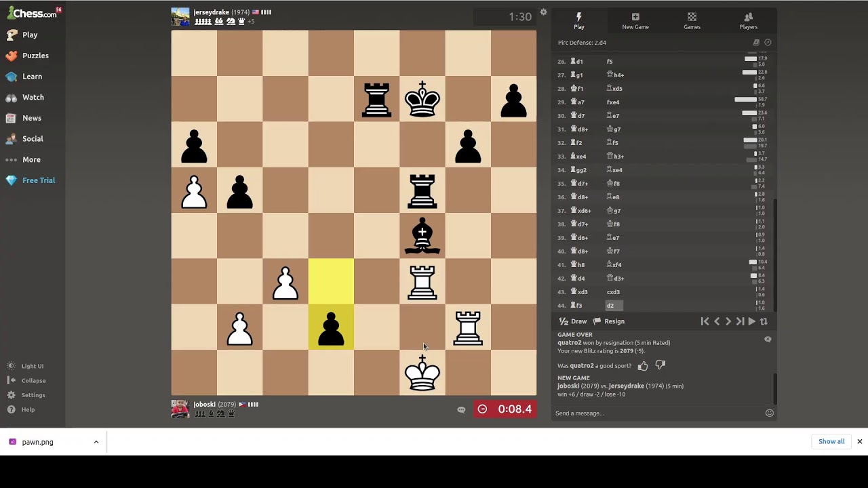
Task: Select the black move f5 on row 26
Action: click(x=610, y=62)
